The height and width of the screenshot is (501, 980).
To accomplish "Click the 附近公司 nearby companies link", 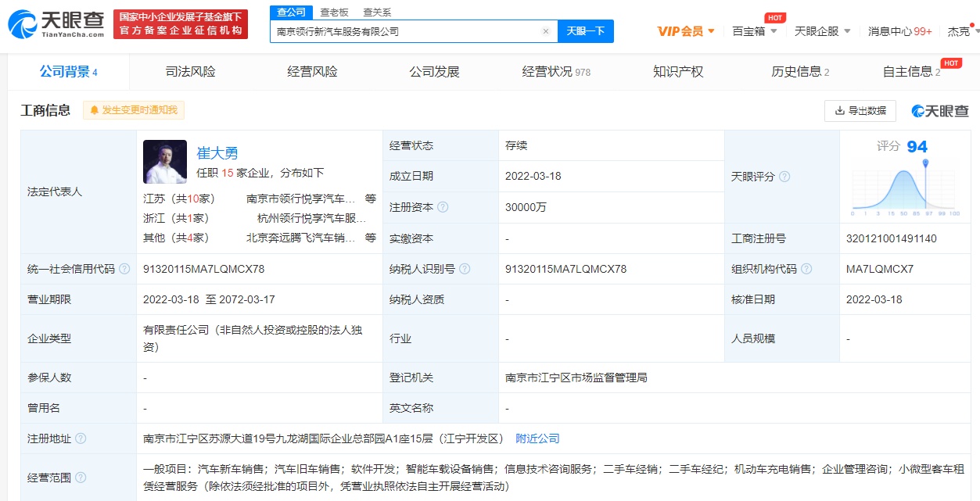I will coord(537,438).
